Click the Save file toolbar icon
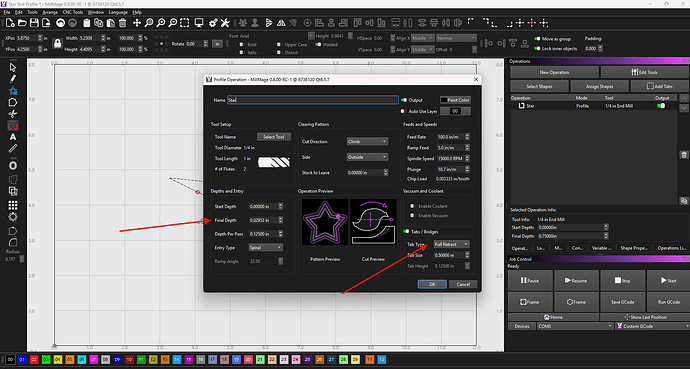The height and width of the screenshot is (369, 690). pyautogui.click(x=34, y=23)
